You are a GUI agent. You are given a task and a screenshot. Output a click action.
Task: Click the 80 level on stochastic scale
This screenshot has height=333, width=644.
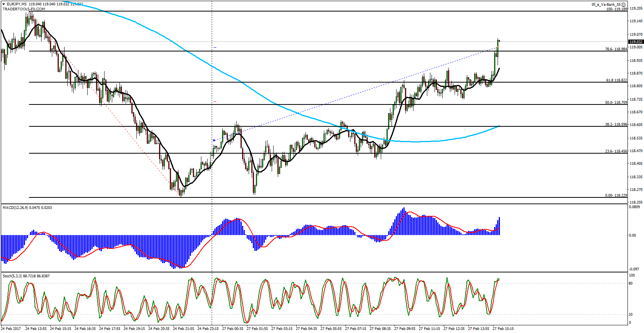[x=631, y=283]
